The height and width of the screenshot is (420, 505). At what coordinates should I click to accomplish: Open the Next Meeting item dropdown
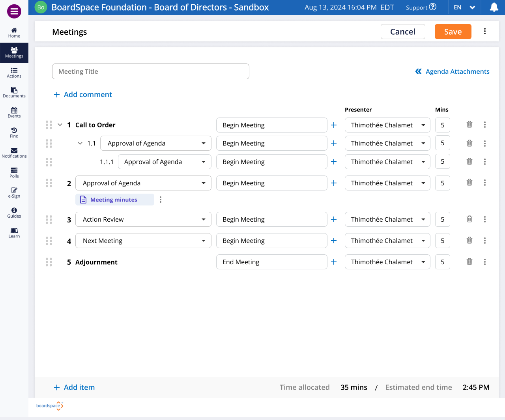click(143, 241)
